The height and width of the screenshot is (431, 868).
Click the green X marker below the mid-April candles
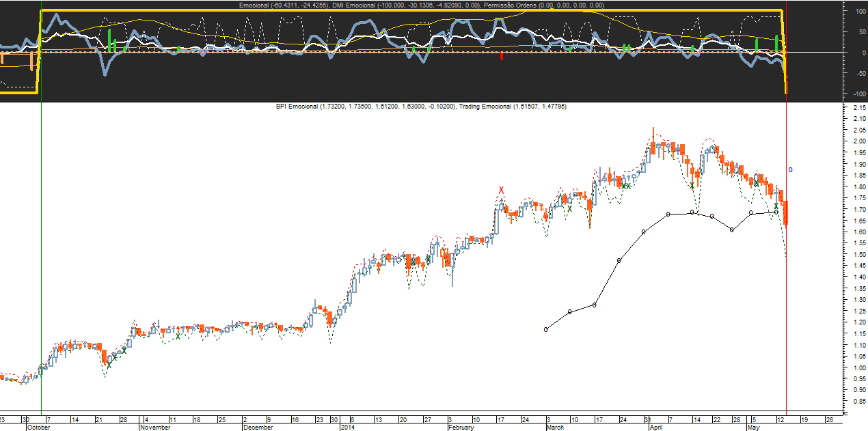(692, 185)
